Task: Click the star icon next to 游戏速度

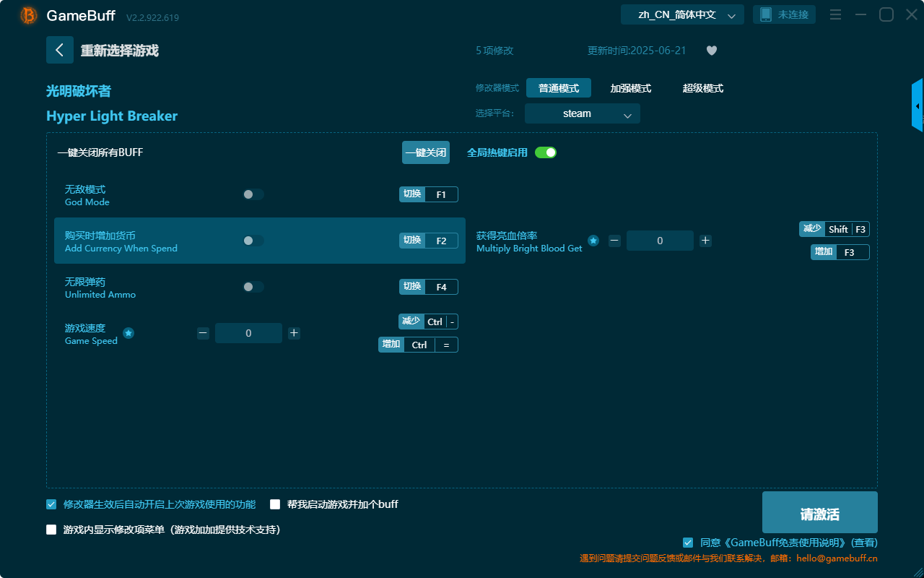Action: pos(128,333)
